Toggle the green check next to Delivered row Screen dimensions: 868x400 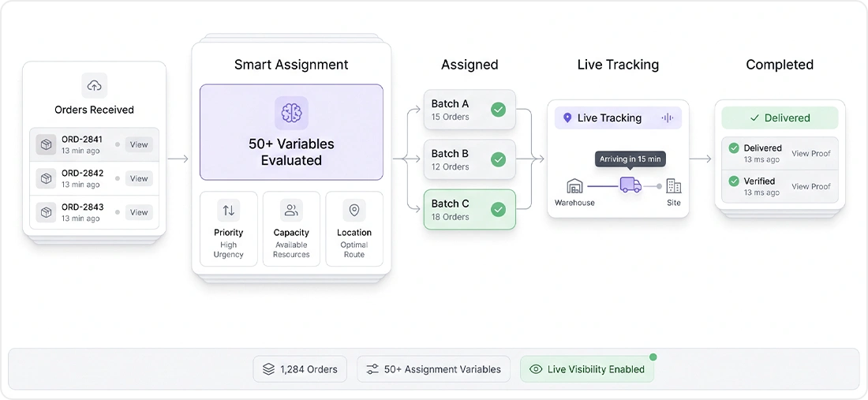(734, 148)
